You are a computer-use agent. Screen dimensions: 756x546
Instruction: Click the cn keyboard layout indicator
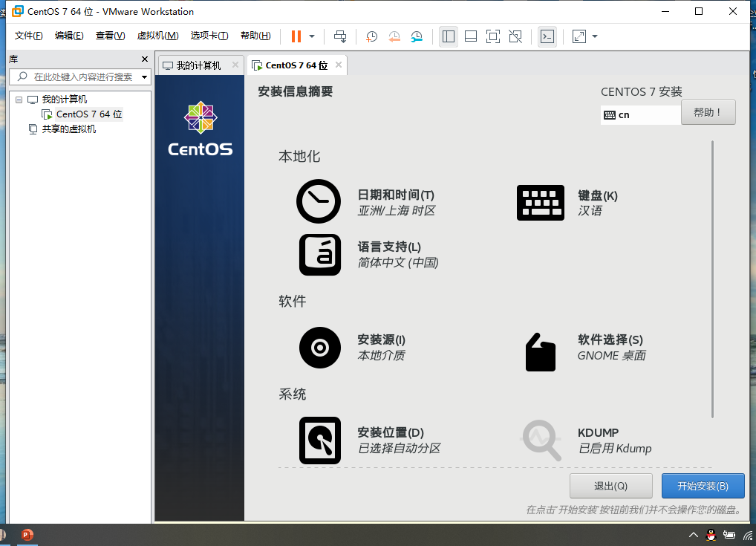pyautogui.click(x=640, y=115)
